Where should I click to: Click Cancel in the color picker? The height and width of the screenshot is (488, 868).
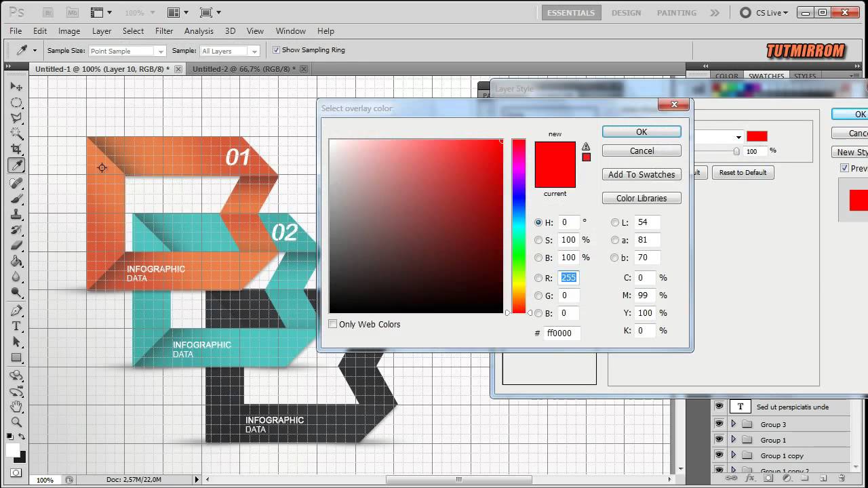point(642,151)
